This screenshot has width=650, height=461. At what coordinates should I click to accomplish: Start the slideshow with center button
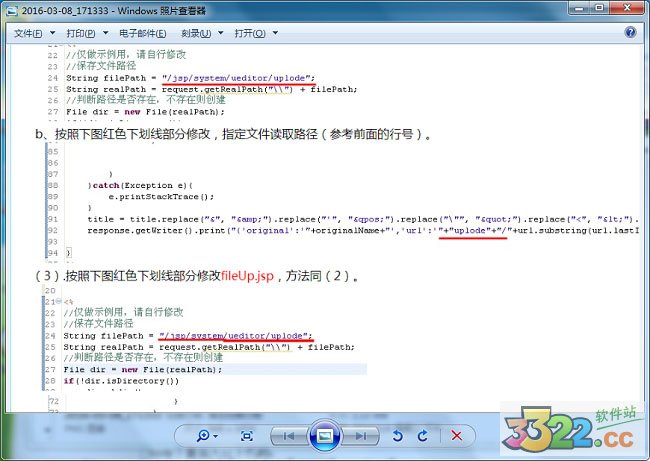[x=325, y=435]
